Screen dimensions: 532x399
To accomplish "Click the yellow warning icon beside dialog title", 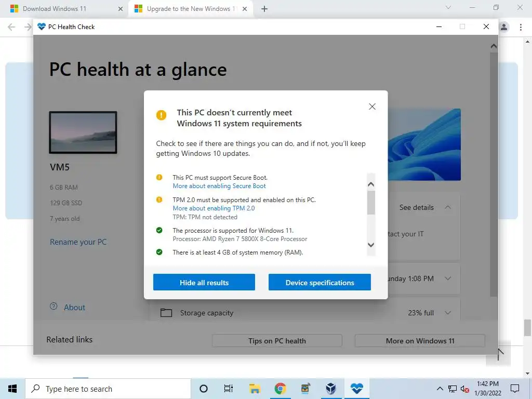I will click(161, 115).
